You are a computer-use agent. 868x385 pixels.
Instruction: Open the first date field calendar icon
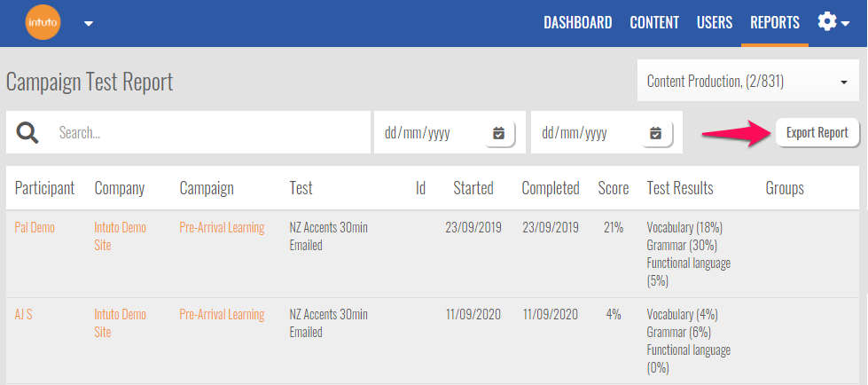(498, 133)
